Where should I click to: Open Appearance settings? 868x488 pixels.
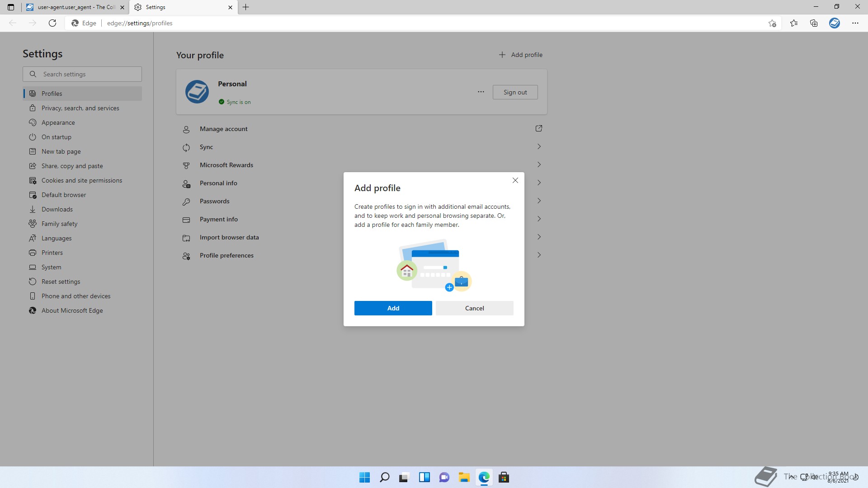coord(82,122)
